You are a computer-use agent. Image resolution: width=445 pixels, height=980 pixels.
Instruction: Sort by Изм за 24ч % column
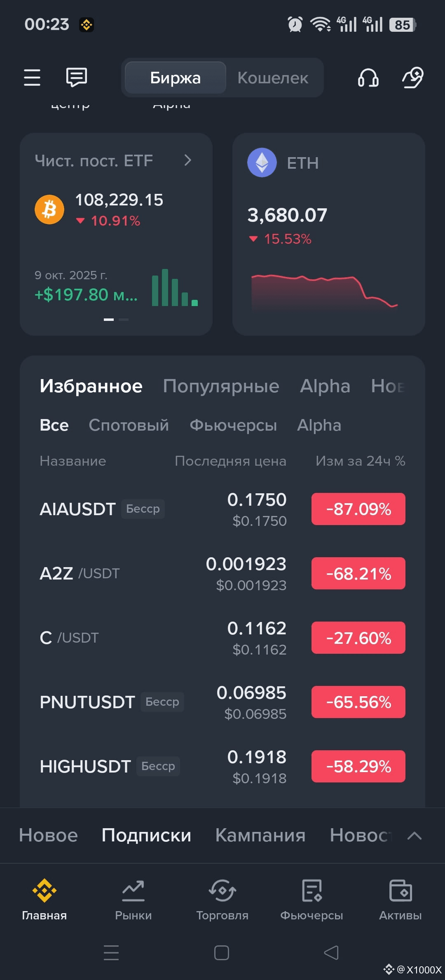coord(361,461)
